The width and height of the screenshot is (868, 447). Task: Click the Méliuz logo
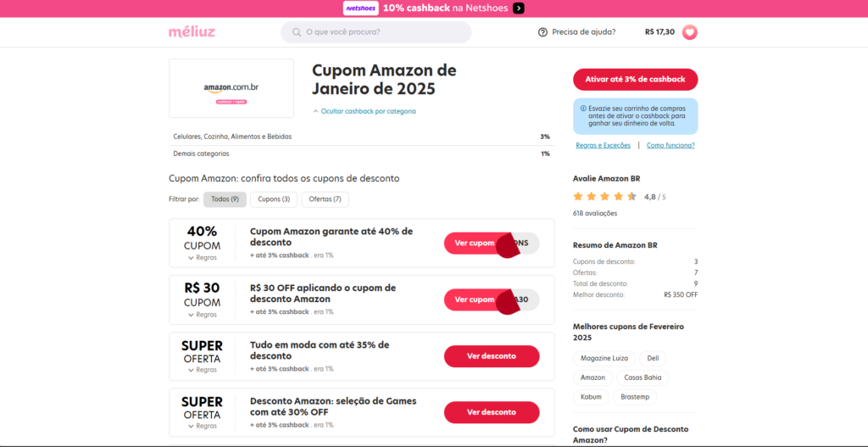pyautogui.click(x=192, y=32)
